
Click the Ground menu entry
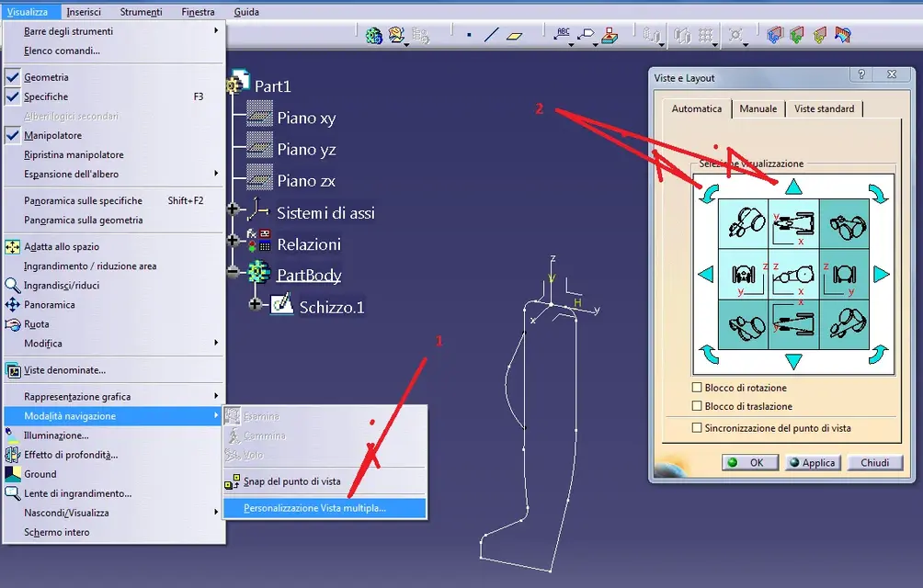[x=114, y=474]
